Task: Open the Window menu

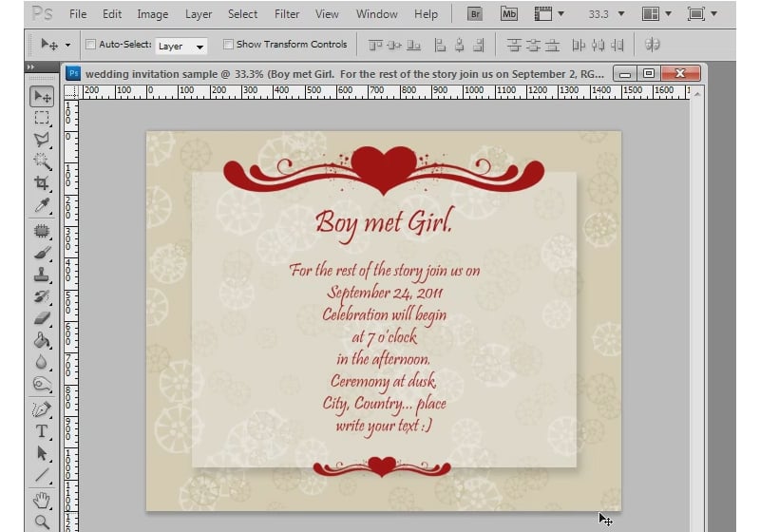Action: tap(377, 14)
